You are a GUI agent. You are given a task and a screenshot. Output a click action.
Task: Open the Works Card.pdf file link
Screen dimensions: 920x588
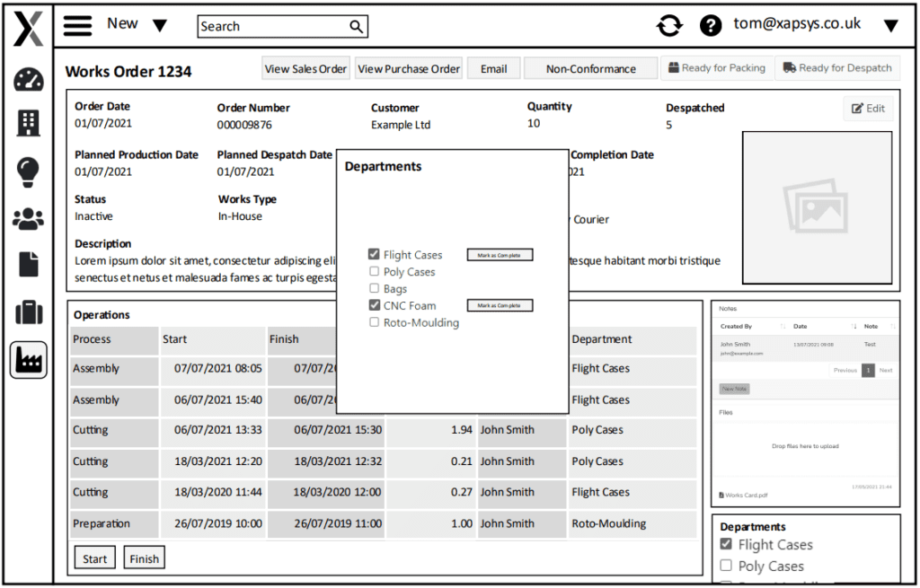click(x=747, y=496)
